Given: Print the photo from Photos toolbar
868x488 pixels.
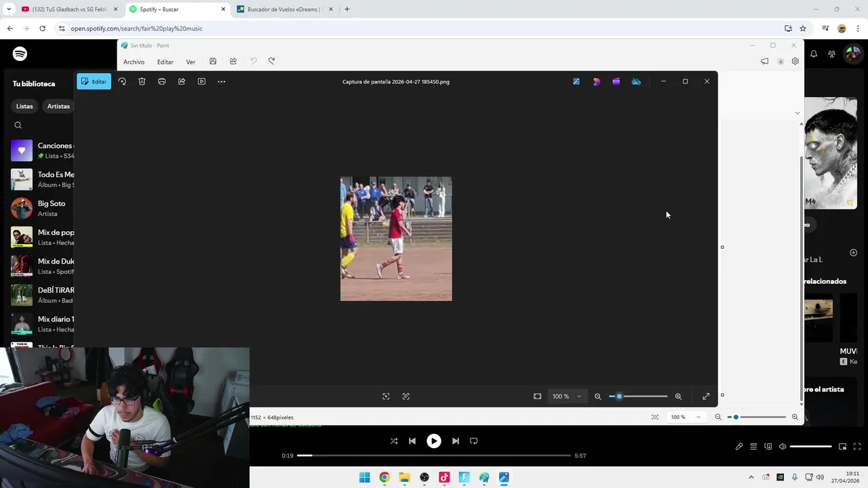Looking at the screenshot, I should click(161, 81).
